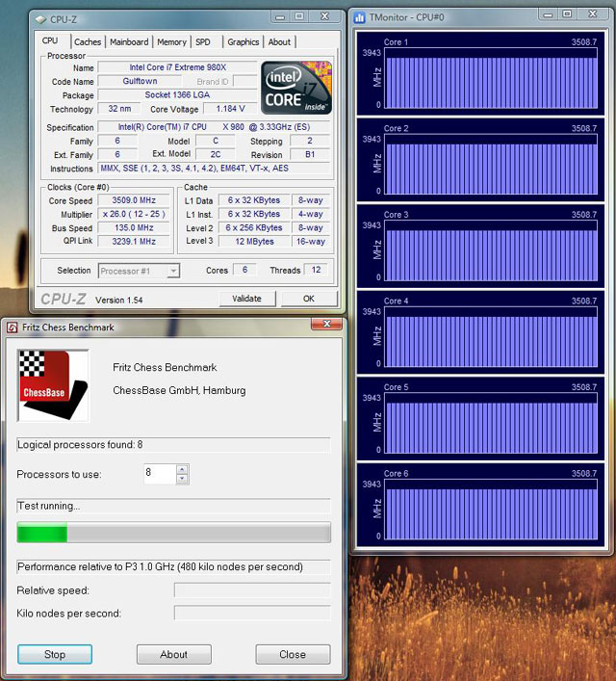
Task: Close the Fritz Chess Benchmark window
Action: pyautogui.click(x=327, y=324)
